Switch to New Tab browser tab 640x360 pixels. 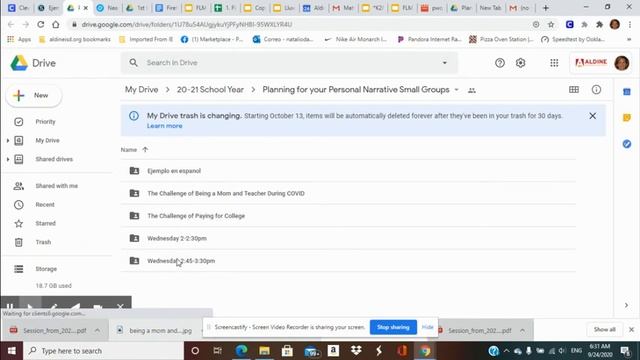click(x=490, y=8)
